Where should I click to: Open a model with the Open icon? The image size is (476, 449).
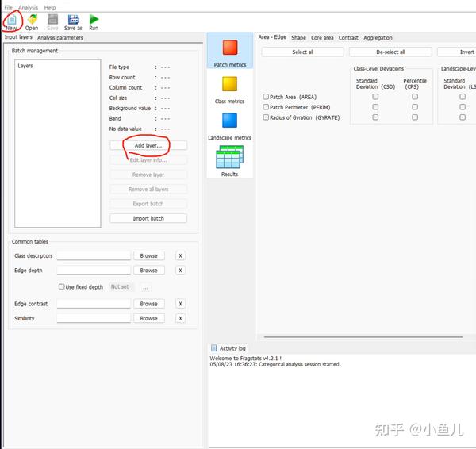33,19
